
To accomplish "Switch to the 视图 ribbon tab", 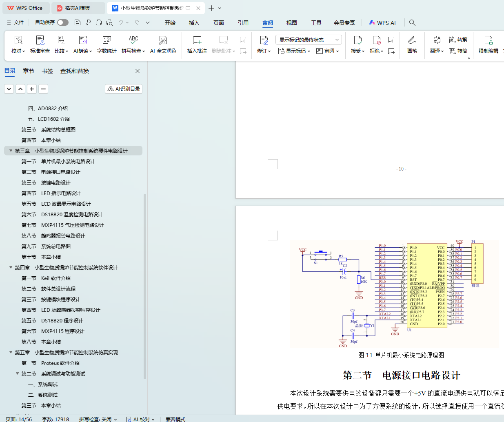I will point(291,23).
